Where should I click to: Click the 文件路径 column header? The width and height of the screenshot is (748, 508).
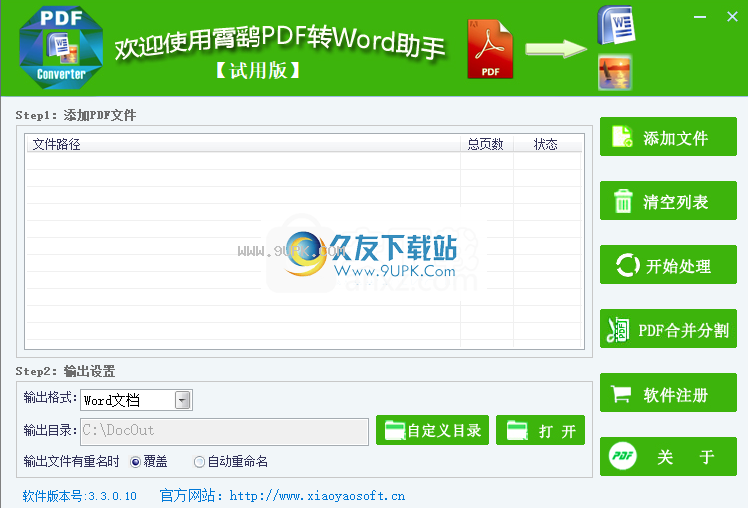coord(243,144)
